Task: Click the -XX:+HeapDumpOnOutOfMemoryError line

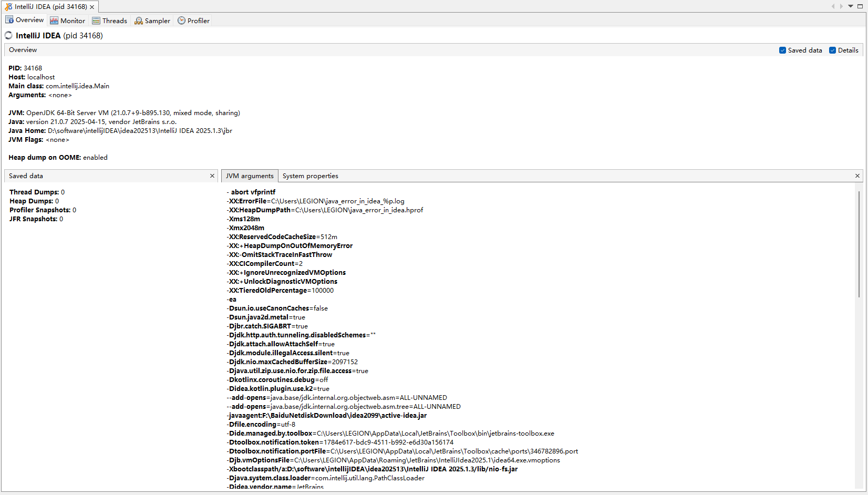Action: 290,246
